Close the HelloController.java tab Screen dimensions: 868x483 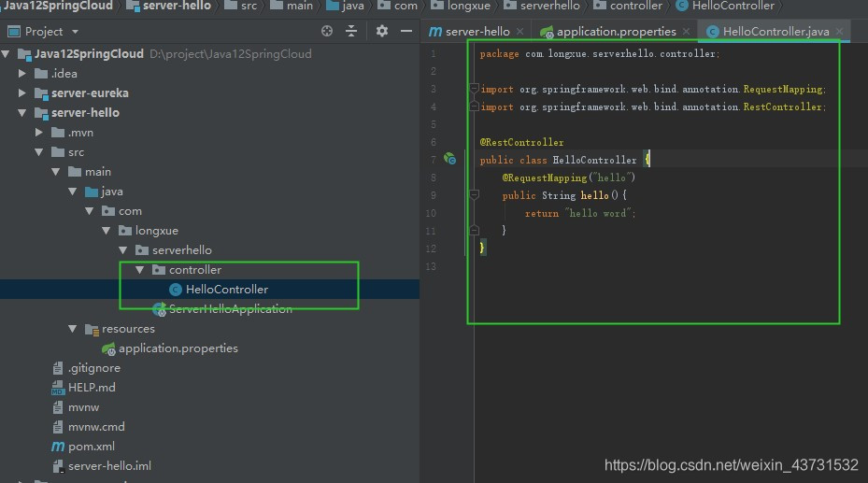(x=839, y=32)
